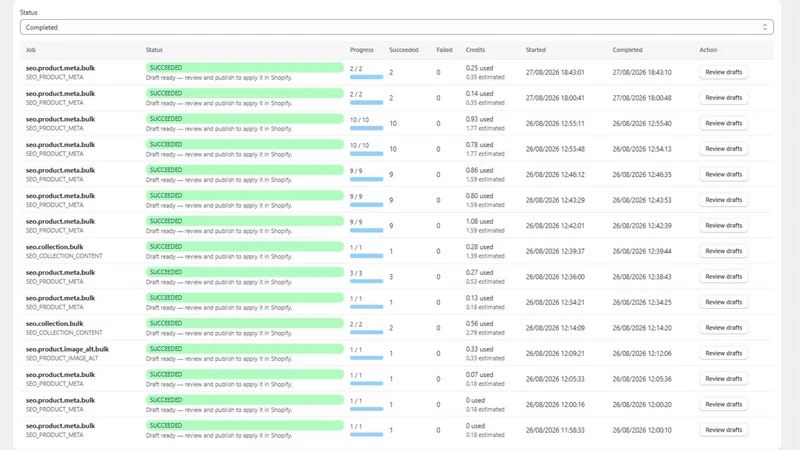Click '10 / 10' progress of job started 12:55:11
Image resolution: width=800 pixels, height=450 pixels.
coord(359,120)
